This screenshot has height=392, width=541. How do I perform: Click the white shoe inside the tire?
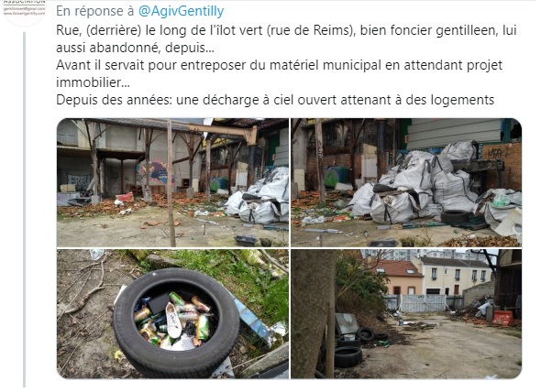coord(173,320)
